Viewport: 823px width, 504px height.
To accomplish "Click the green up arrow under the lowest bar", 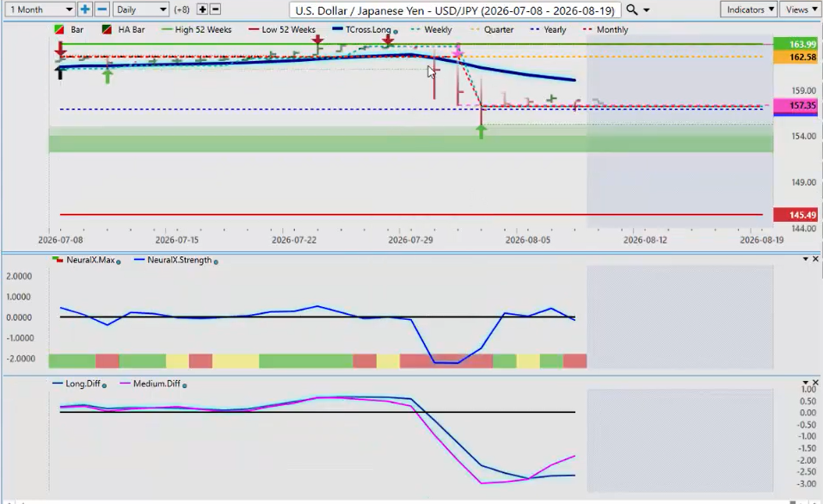I will [481, 132].
